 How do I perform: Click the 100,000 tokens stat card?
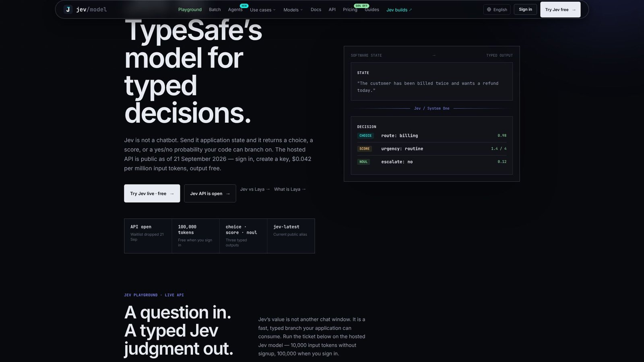point(196,236)
